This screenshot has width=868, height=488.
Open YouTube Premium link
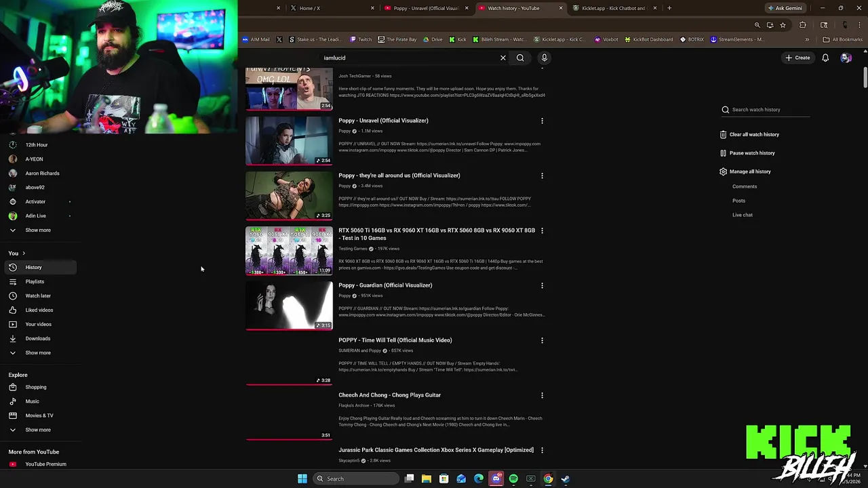(39, 464)
